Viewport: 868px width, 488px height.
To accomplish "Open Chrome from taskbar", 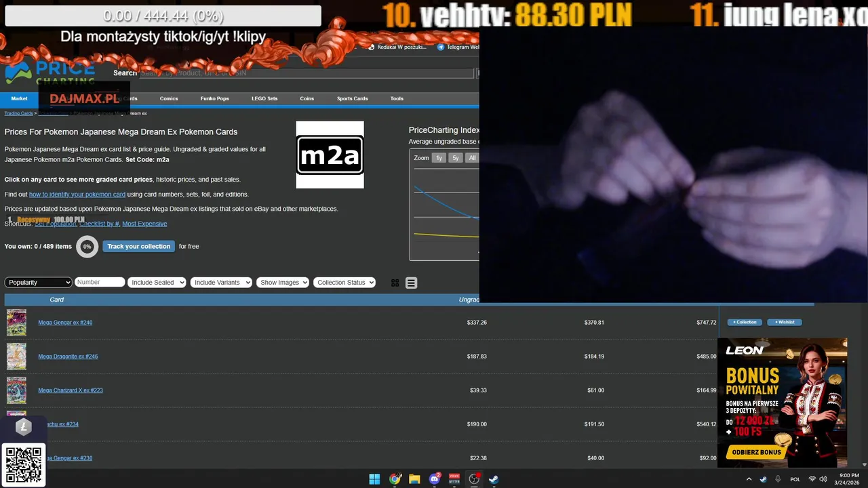I will (395, 479).
